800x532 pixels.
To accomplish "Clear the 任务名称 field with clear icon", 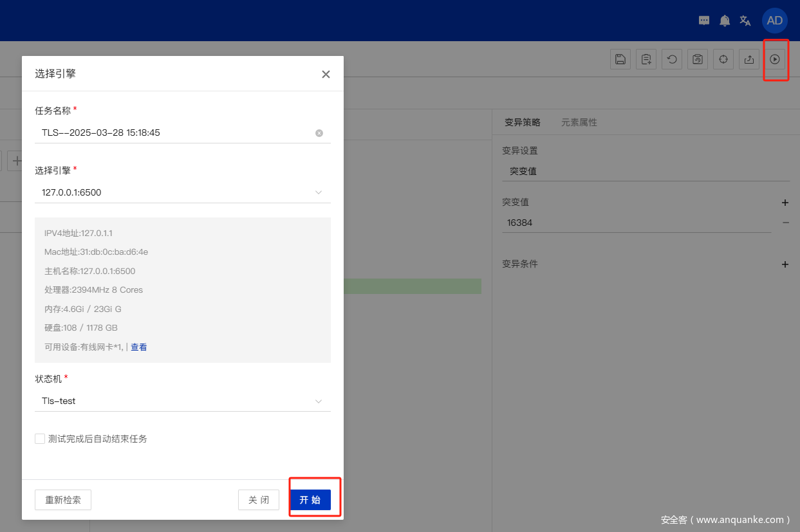I will tap(319, 133).
